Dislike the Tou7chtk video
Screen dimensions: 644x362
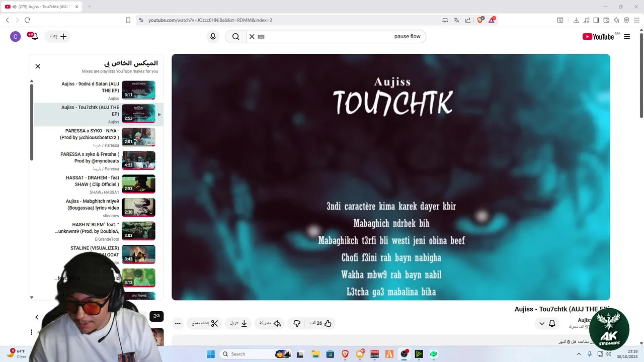297,323
